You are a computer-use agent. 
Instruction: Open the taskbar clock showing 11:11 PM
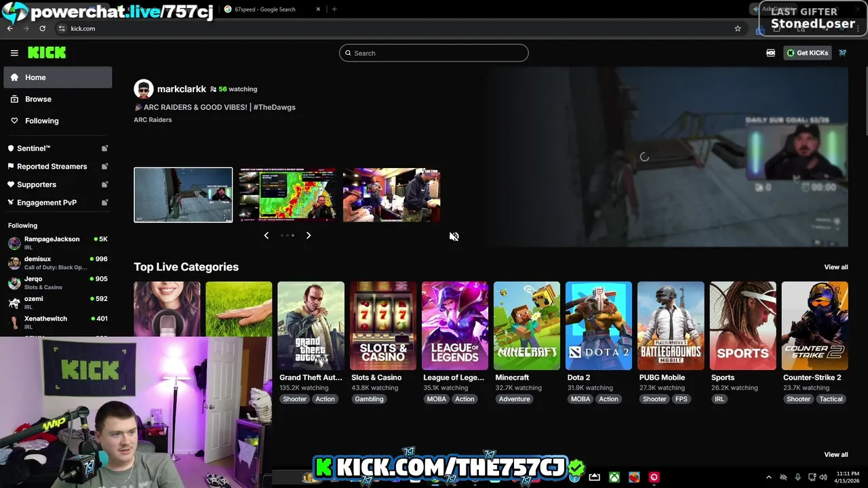click(848, 477)
